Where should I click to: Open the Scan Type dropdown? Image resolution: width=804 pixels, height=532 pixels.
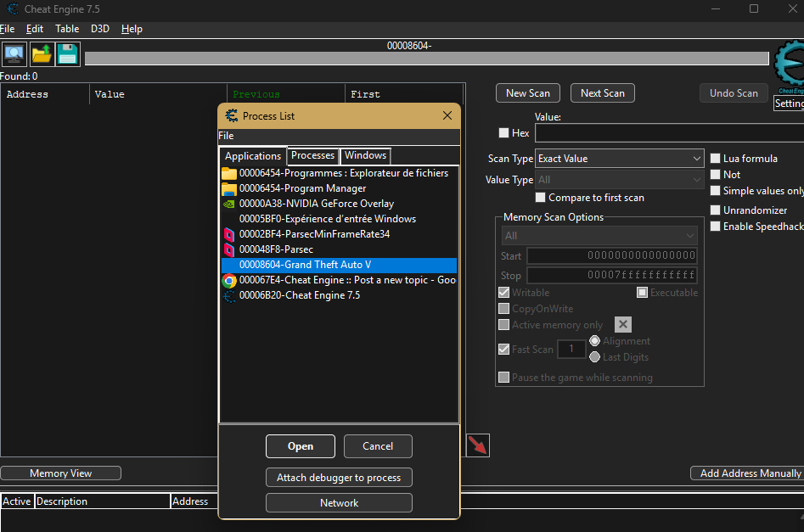tap(620, 159)
